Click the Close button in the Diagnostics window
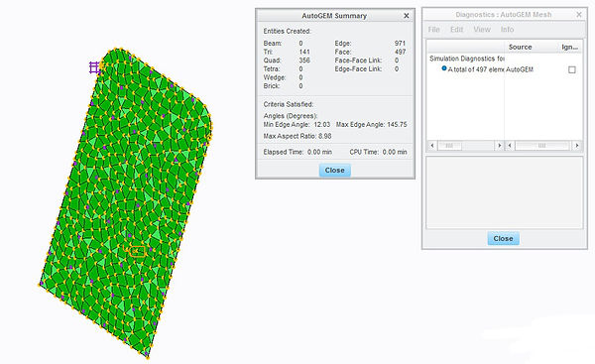The height and width of the screenshot is (364, 595). (x=503, y=238)
